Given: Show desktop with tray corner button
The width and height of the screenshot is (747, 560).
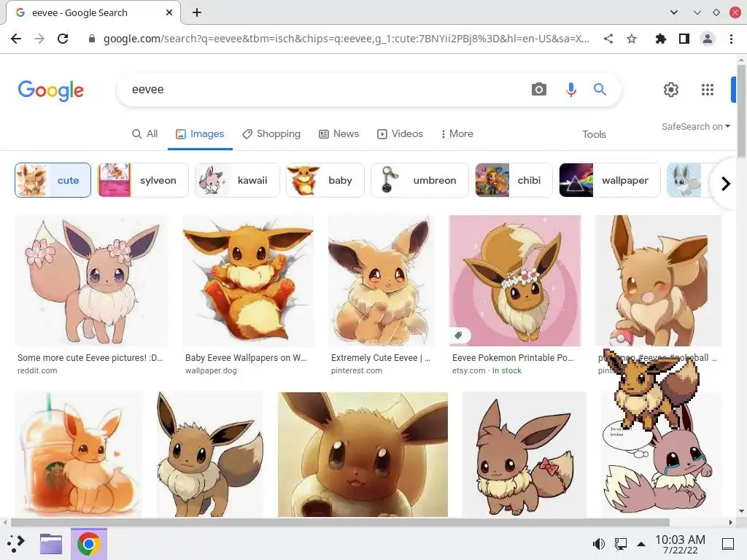Looking at the screenshot, I should (x=728, y=544).
